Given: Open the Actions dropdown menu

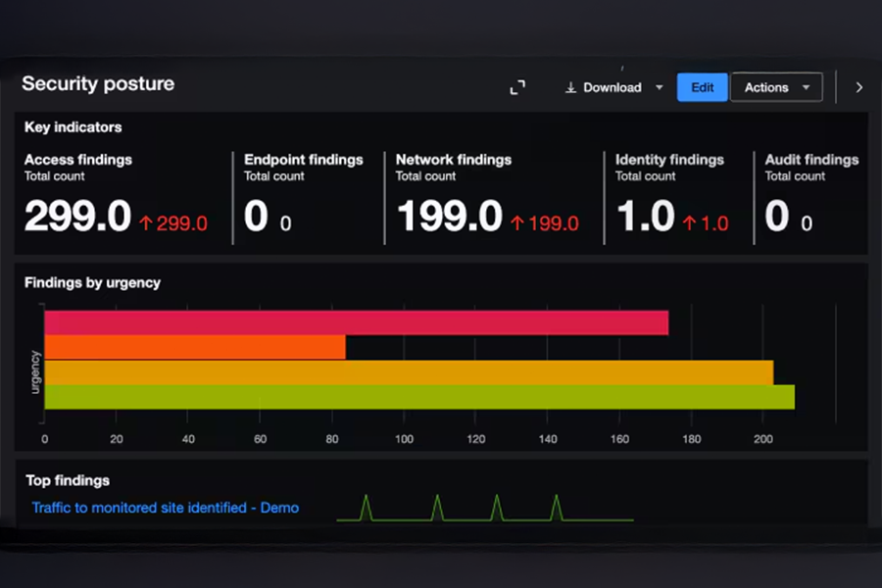Looking at the screenshot, I should pos(776,87).
